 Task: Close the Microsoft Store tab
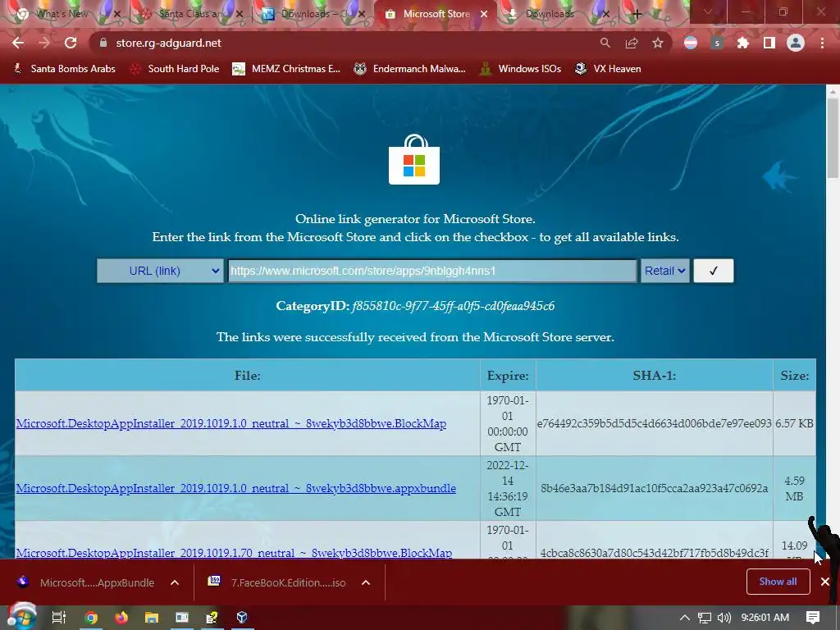[x=484, y=14]
